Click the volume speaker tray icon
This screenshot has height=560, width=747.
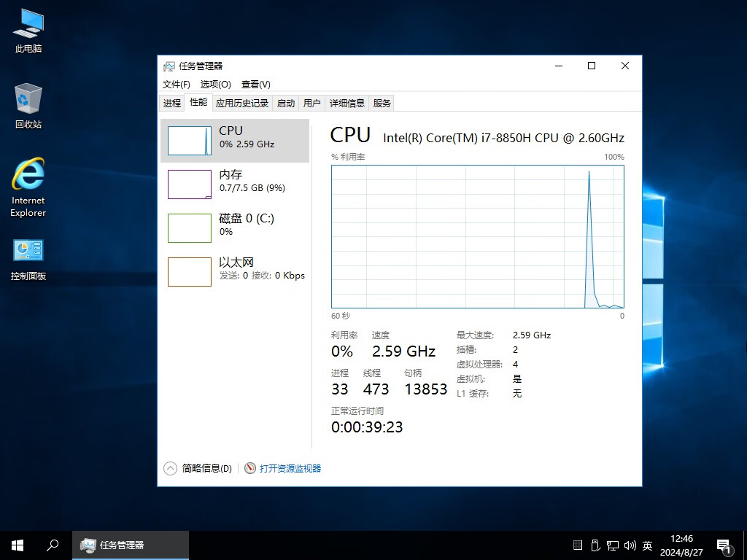tap(630, 545)
